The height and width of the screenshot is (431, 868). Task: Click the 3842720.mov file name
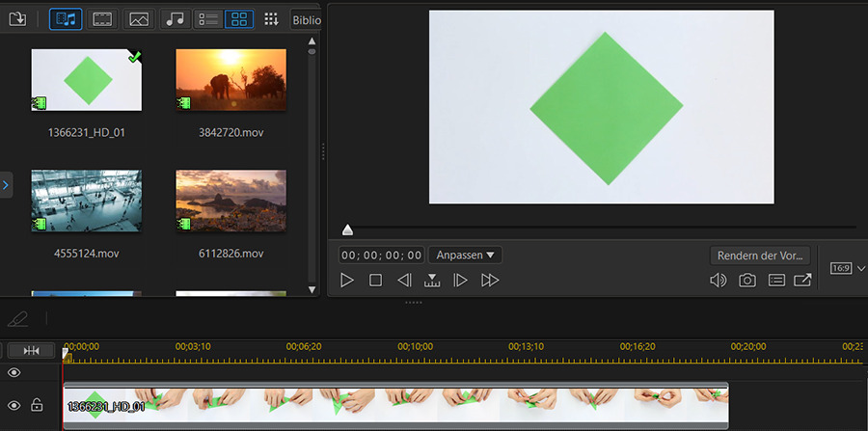coord(231,133)
